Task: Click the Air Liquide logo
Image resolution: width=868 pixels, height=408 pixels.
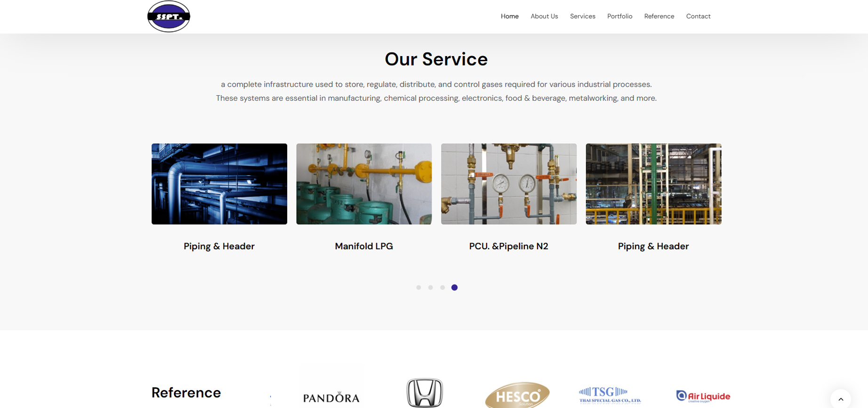Action: point(703,396)
